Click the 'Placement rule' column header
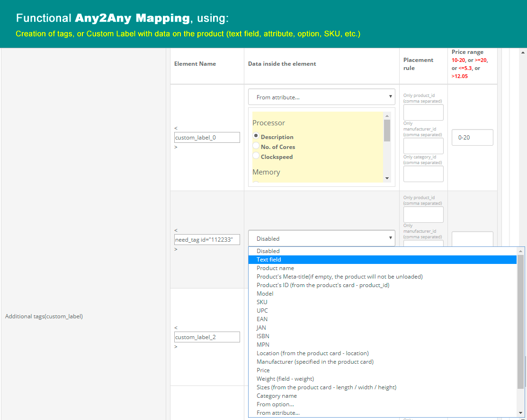Screen dimensions: 527x420 tap(418, 64)
